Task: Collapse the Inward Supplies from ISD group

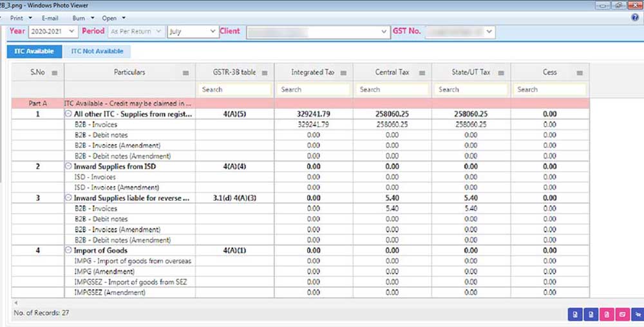Action: coord(68,167)
